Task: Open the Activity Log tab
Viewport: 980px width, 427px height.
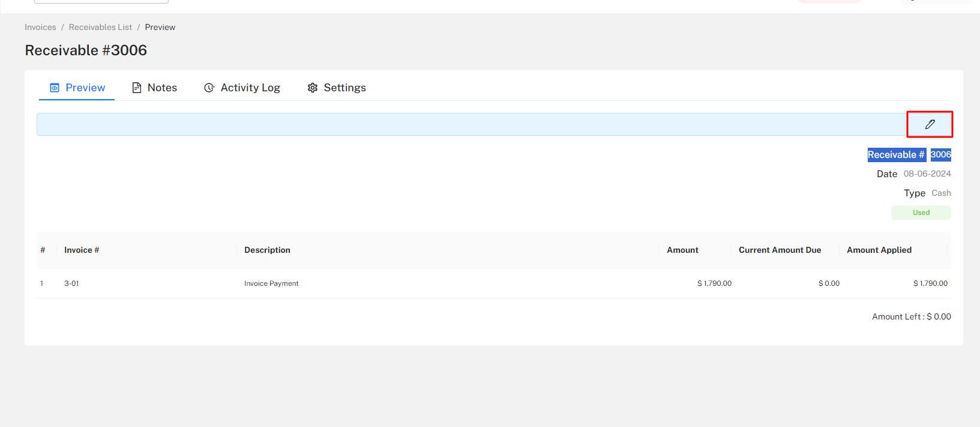Action: click(x=242, y=88)
